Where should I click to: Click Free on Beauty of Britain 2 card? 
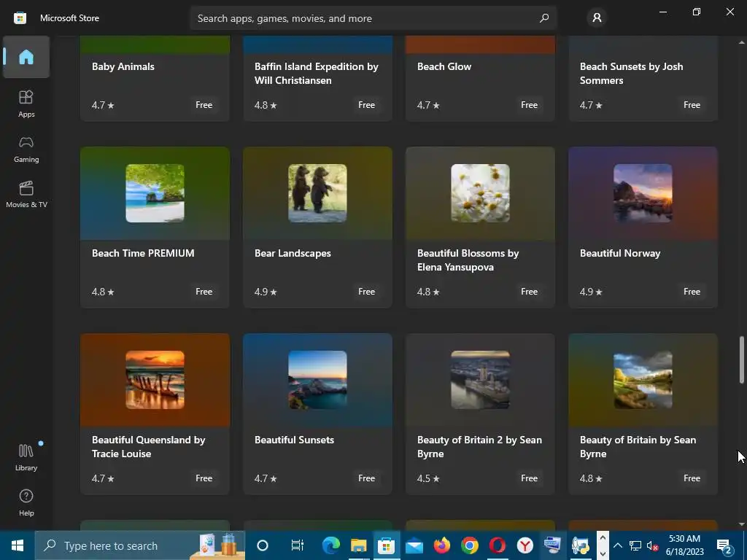click(x=530, y=478)
